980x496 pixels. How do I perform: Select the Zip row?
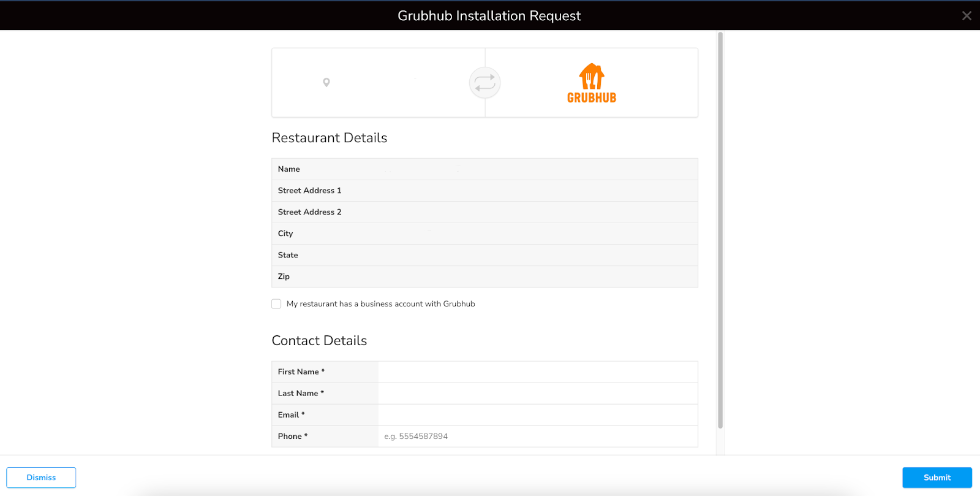(x=484, y=277)
